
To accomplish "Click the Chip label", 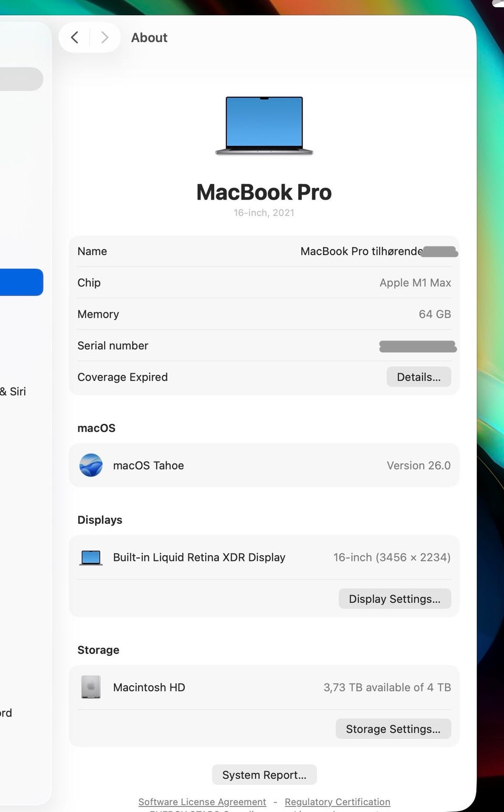I will (89, 283).
